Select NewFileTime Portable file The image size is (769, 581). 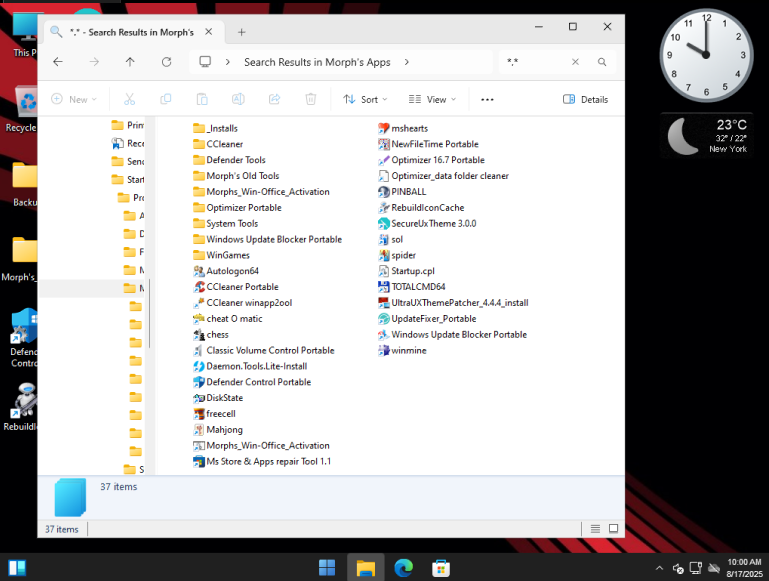[x=428, y=144]
